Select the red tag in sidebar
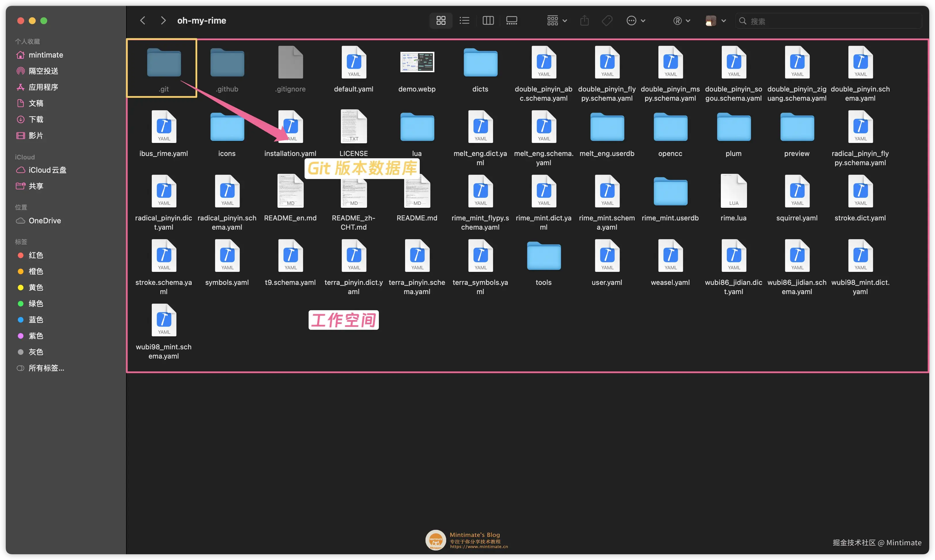Screen dimensions: 935x560 (x=36, y=256)
